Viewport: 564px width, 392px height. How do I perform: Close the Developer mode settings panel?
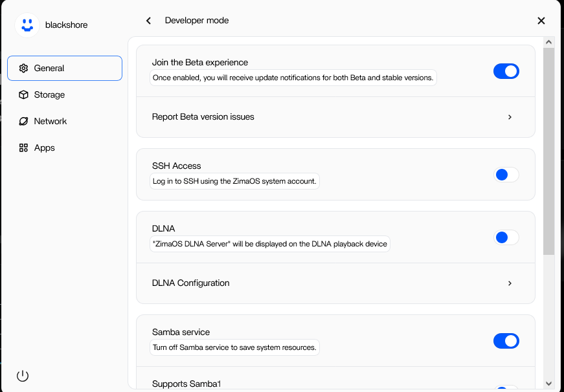click(541, 21)
